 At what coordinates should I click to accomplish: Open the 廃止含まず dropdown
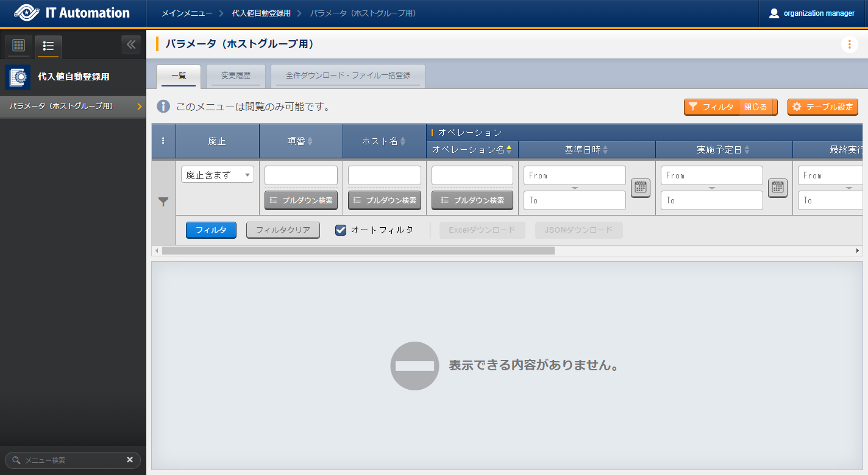point(217,175)
